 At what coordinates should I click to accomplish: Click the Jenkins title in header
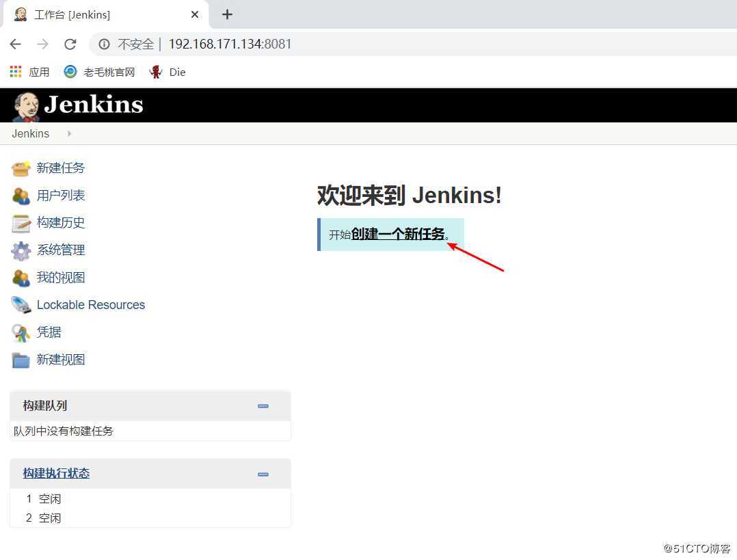click(x=94, y=105)
